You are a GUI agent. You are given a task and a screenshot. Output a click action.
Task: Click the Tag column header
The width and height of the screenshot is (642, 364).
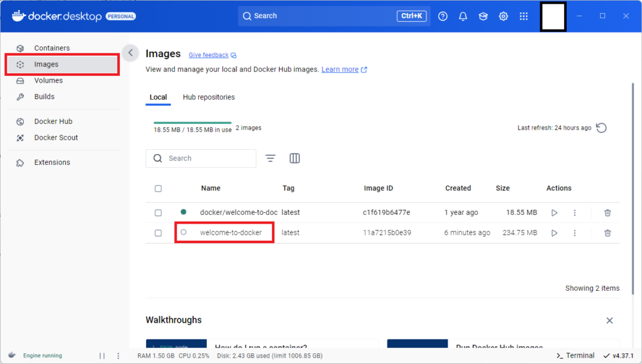288,188
